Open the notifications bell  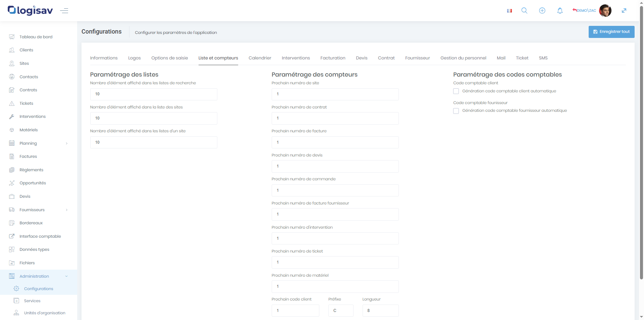click(560, 11)
